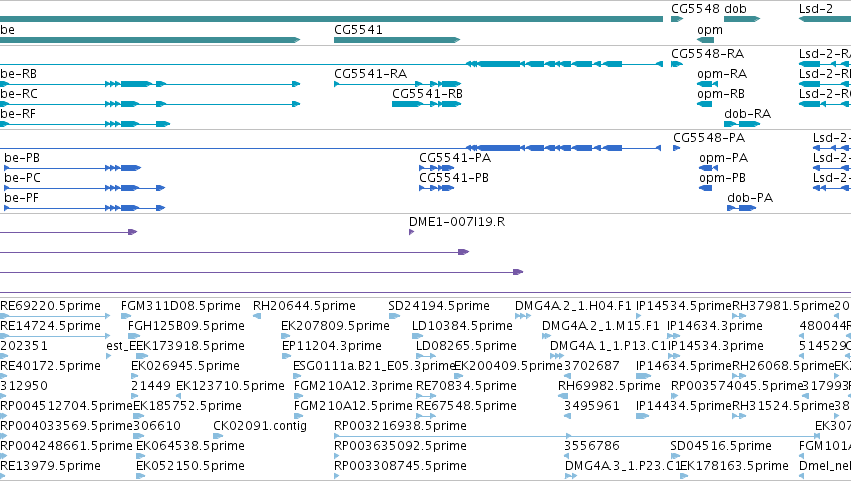Click the RE69220.5prime EST label
851x481 pixels.
[50, 306]
